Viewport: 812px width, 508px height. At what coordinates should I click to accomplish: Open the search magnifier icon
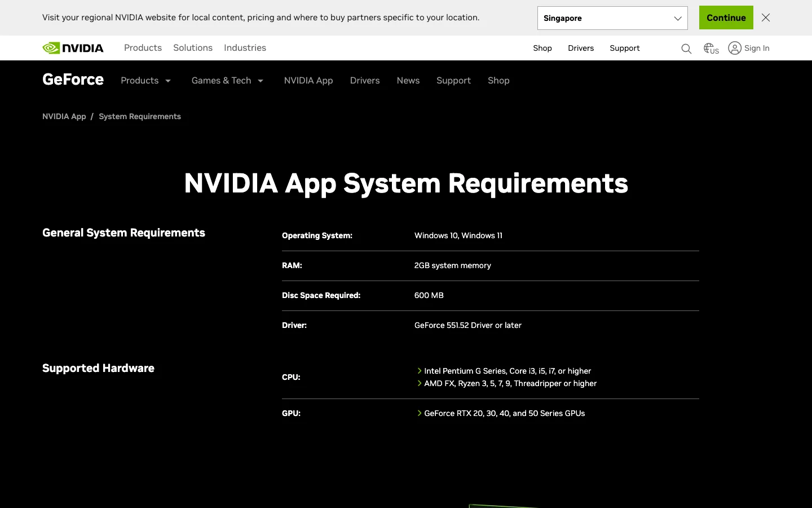tap(686, 49)
